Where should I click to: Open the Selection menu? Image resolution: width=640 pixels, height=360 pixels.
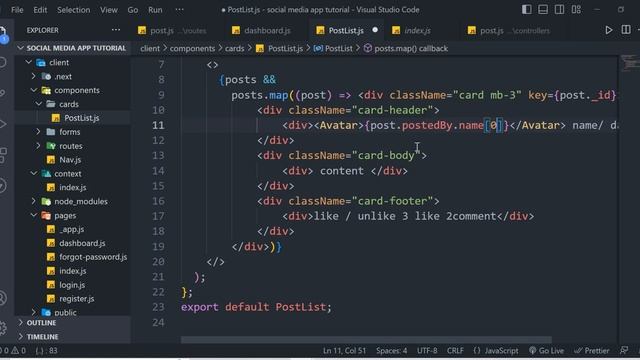pos(73,9)
